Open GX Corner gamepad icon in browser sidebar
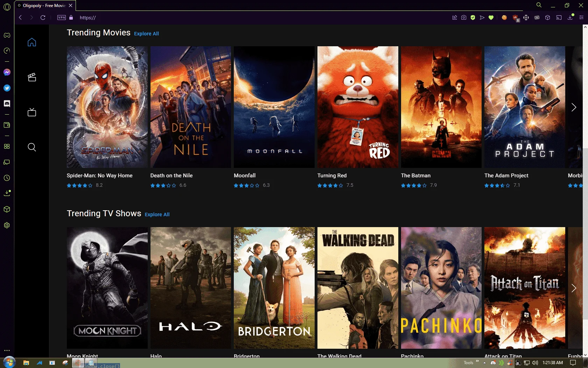 point(7,35)
